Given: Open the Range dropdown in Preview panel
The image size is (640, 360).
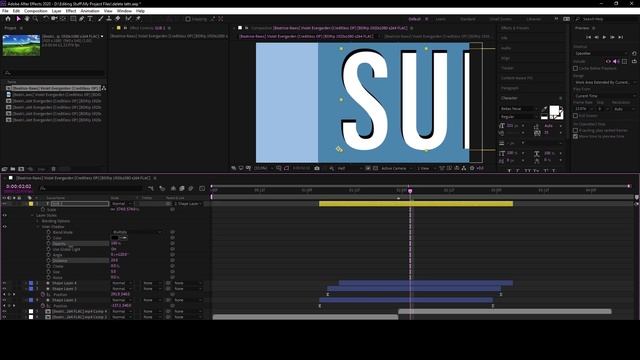Looking at the screenshot, I should [605, 82].
